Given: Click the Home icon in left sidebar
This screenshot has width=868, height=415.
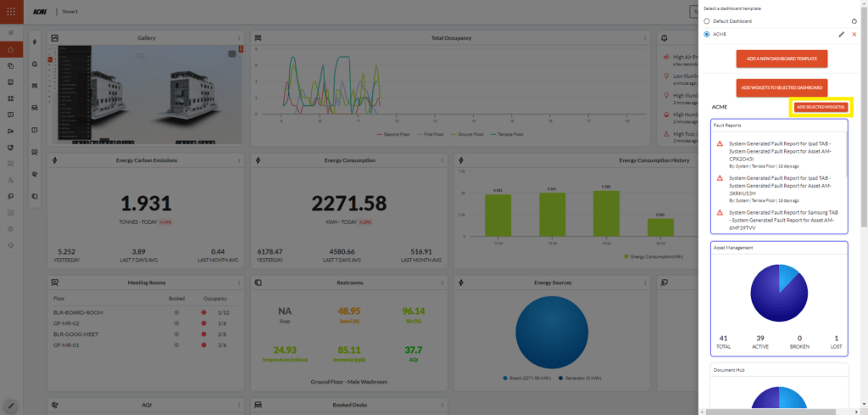Looking at the screenshot, I should click(10, 51).
